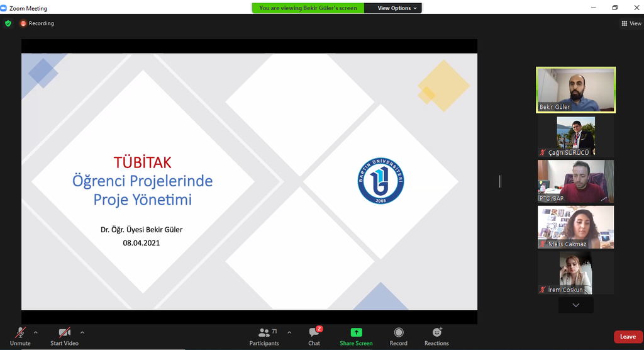This screenshot has height=350, width=644.
Task: Open the Participants panel
Action: [264, 333]
